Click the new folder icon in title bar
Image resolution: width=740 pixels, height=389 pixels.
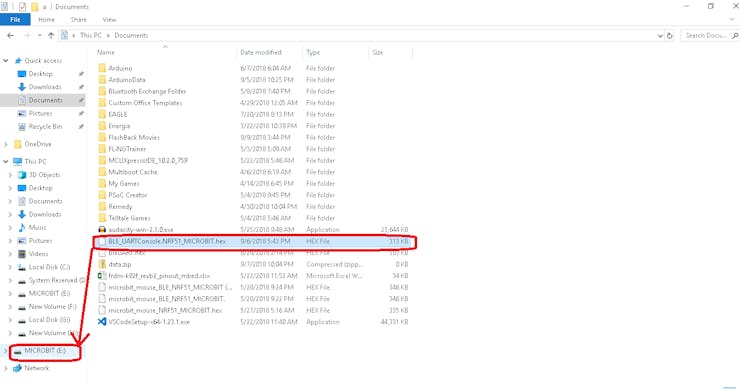tap(34, 7)
